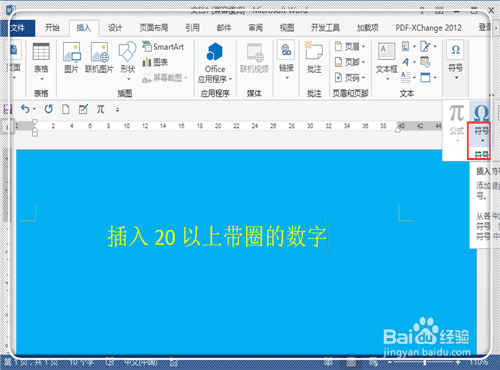The height and width of the screenshot is (370, 500).
Task: Undo the last action in quick access toolbar
Action: click(25, 109)
